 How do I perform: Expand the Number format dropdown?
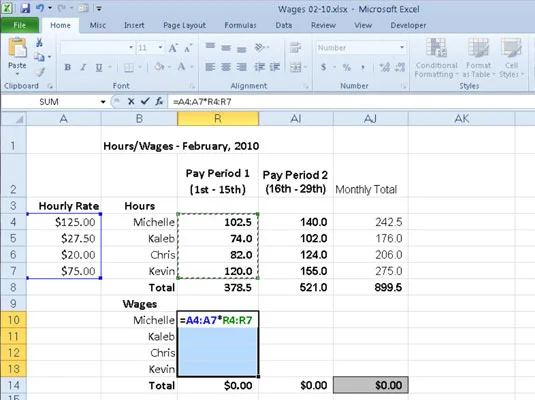point(402,47)
